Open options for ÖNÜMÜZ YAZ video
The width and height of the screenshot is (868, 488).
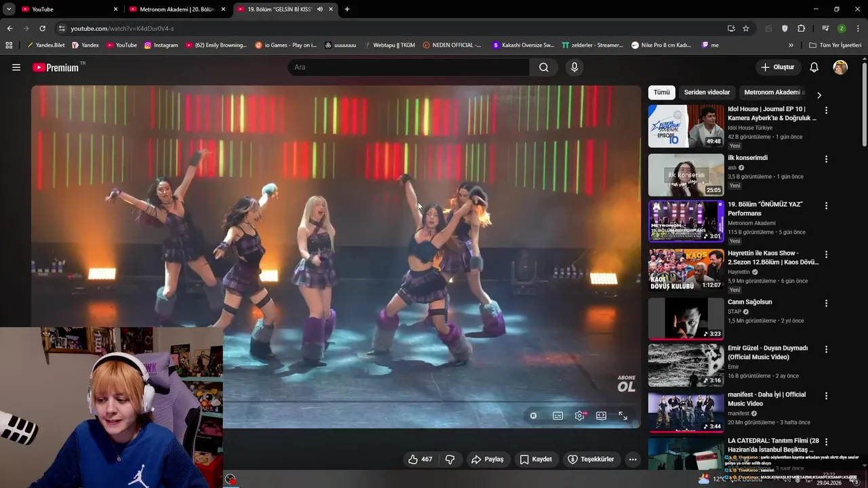826,205
